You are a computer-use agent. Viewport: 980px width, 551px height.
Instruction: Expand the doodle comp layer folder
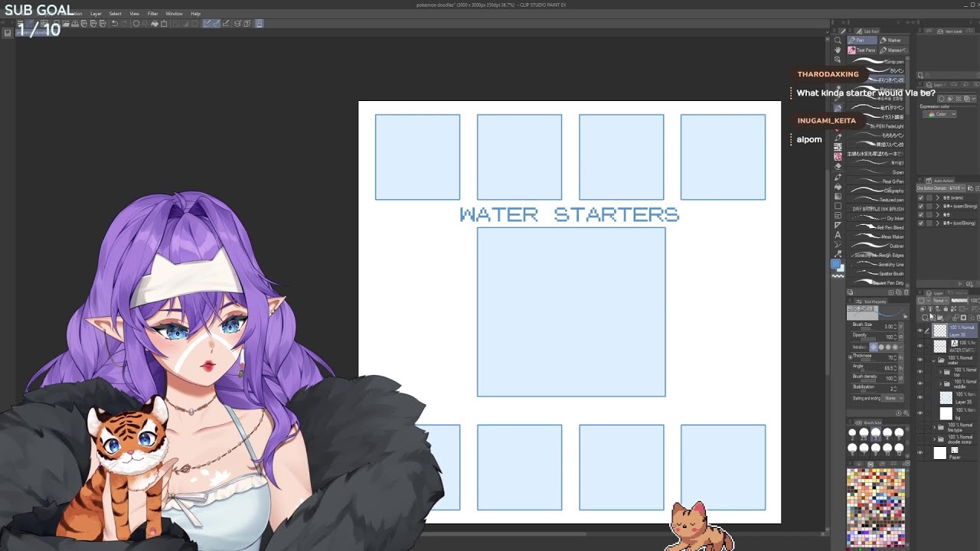[934, 439]
